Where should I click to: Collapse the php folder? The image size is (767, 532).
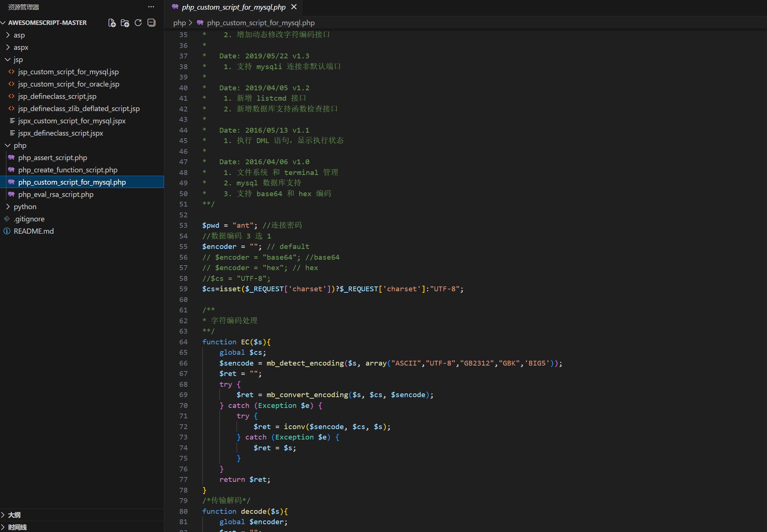pos(20,145)
